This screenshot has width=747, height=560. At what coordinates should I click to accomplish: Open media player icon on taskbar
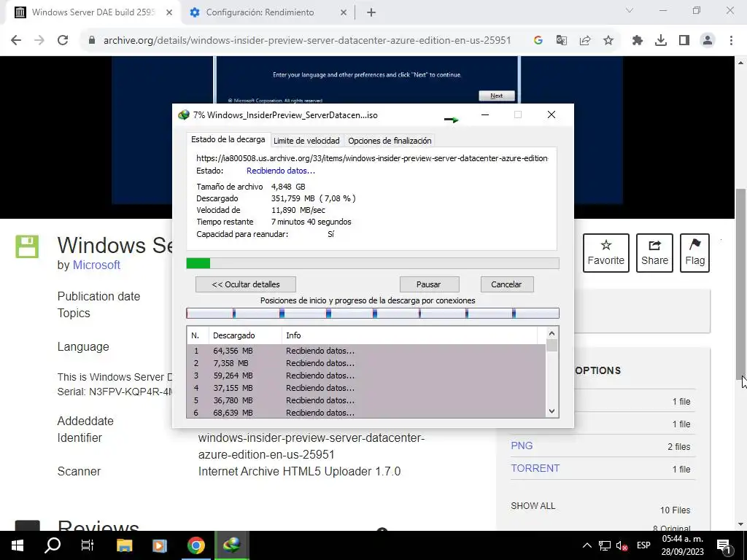point(160,545)
